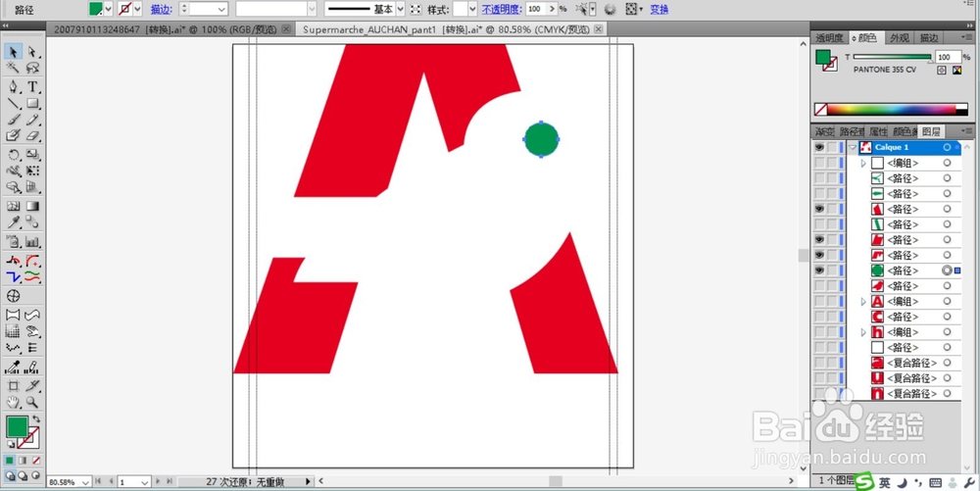Image resolution: width=980 pixels, height=491 pixels.
Task: Select the crosshair target tool in toolbox
Action: click(13, 296)
